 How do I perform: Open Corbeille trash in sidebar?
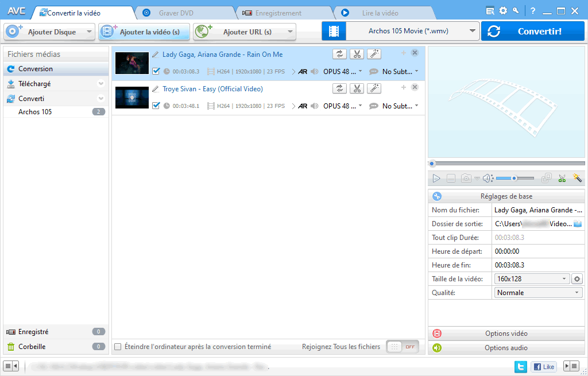56,347
